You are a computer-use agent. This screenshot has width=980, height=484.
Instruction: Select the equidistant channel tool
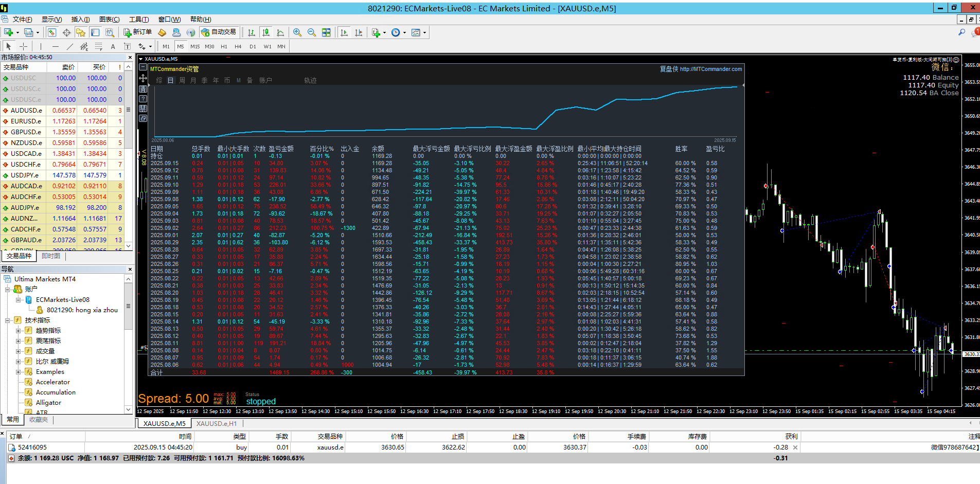coord(84,46)
